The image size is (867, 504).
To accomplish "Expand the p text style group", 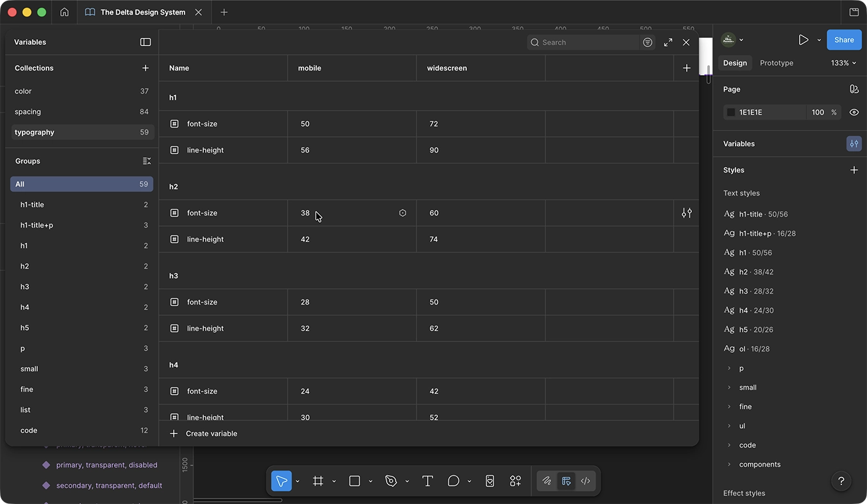I will coord(729,368).
